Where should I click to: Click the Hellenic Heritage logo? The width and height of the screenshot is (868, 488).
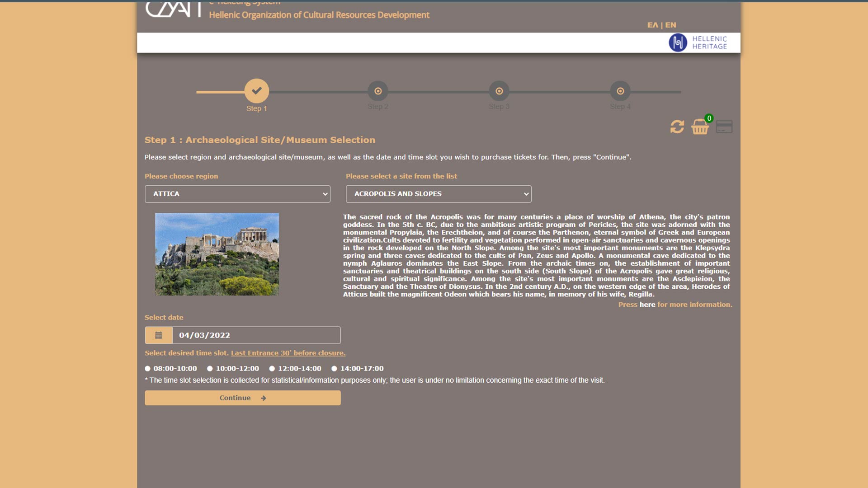[698, 42]
